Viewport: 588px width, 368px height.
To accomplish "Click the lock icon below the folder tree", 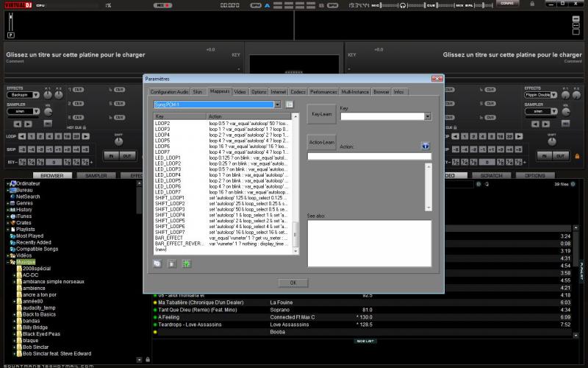I will click(148, 359).
